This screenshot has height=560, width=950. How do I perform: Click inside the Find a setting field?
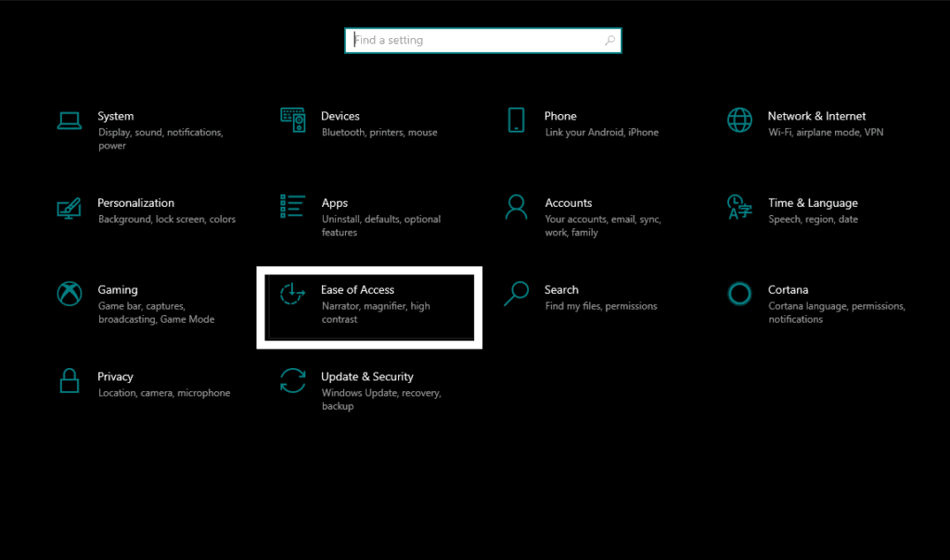point(473,41)
